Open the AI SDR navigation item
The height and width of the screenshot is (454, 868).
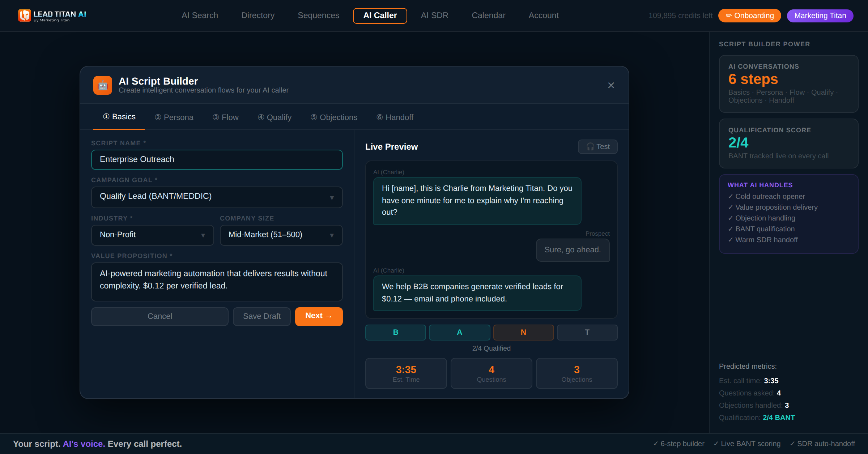434,16
